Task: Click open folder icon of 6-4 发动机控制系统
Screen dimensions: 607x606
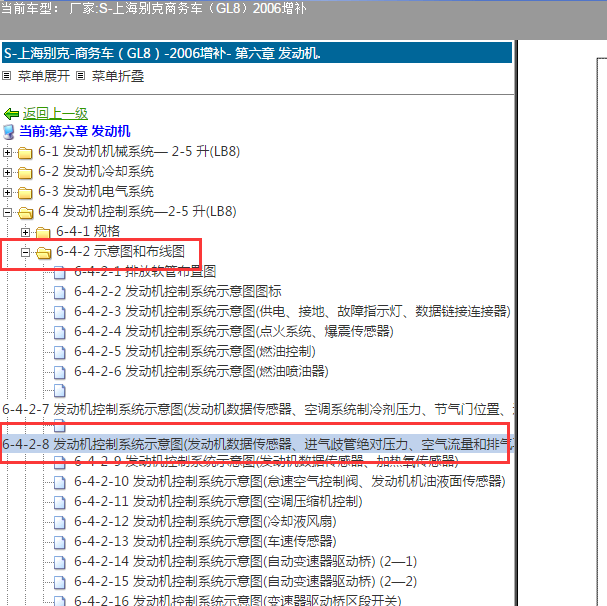Action: [x=26, y=213]
